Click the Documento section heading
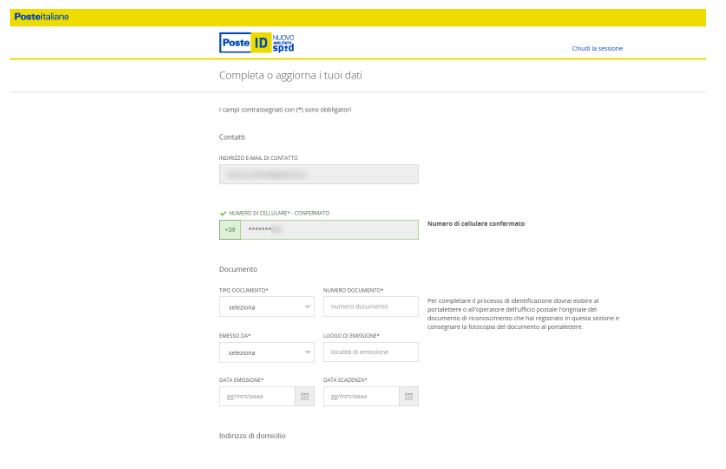The height and width of the screenshot is (469, 726). (x=238, y=269)
